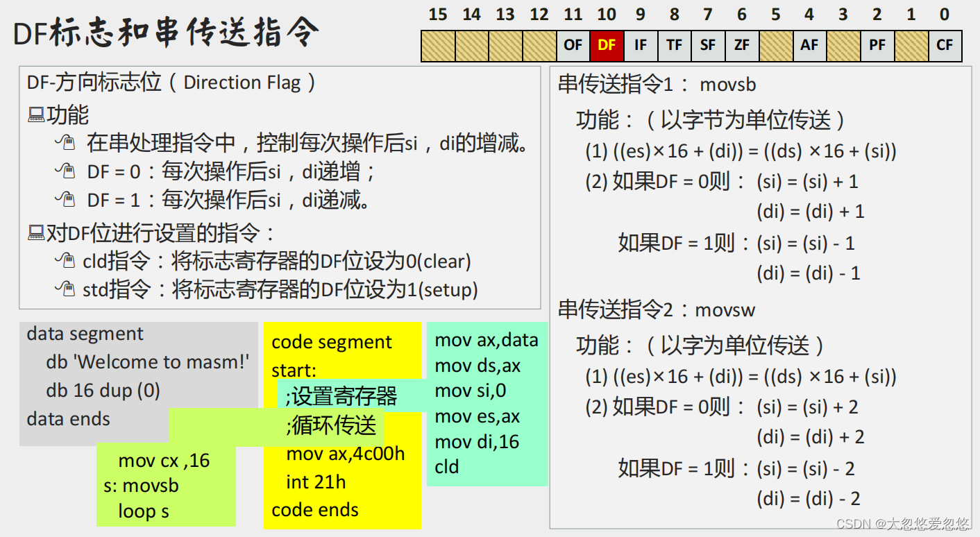Click 功能：（以字为单位传送）

(702, 346)
